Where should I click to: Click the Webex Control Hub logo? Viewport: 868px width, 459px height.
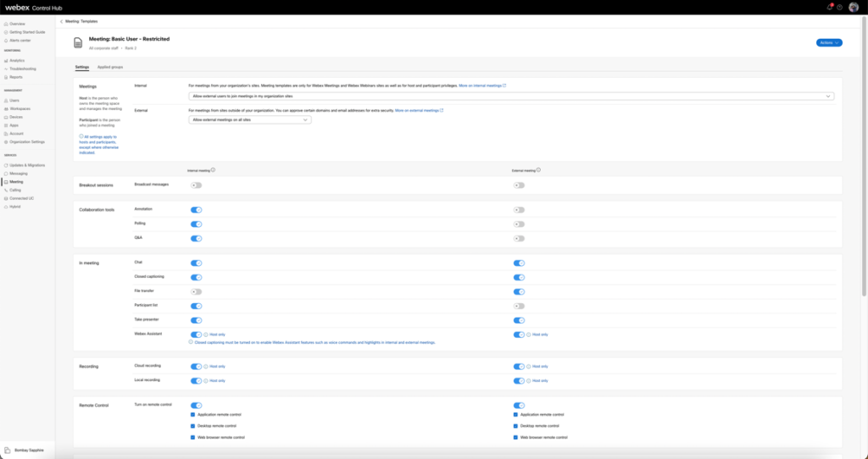(x=34, y=7)
